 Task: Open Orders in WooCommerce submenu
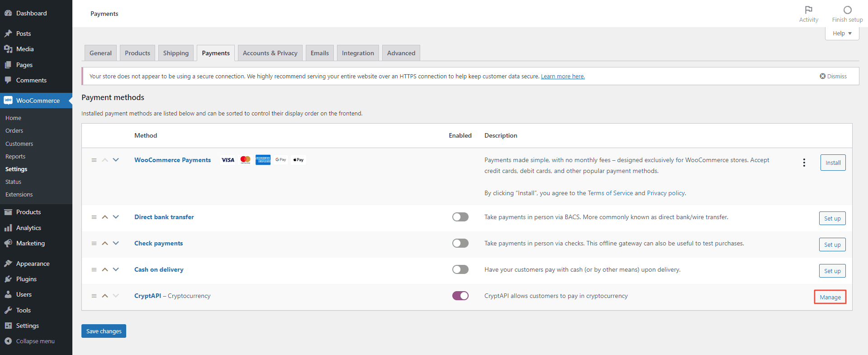[x=14, y=130]
